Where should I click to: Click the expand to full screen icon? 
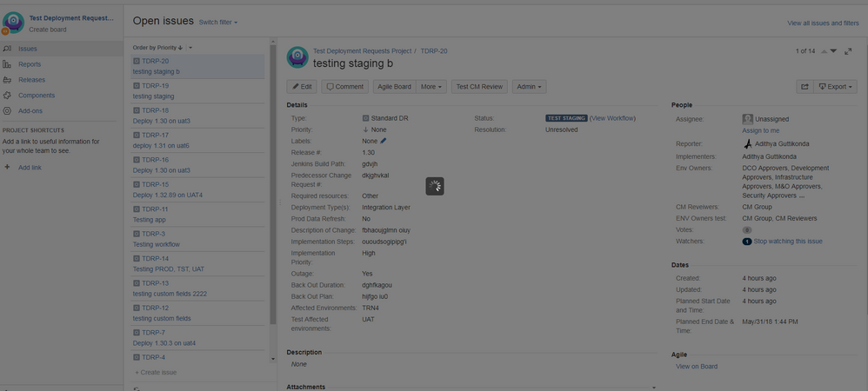point(848,51)
